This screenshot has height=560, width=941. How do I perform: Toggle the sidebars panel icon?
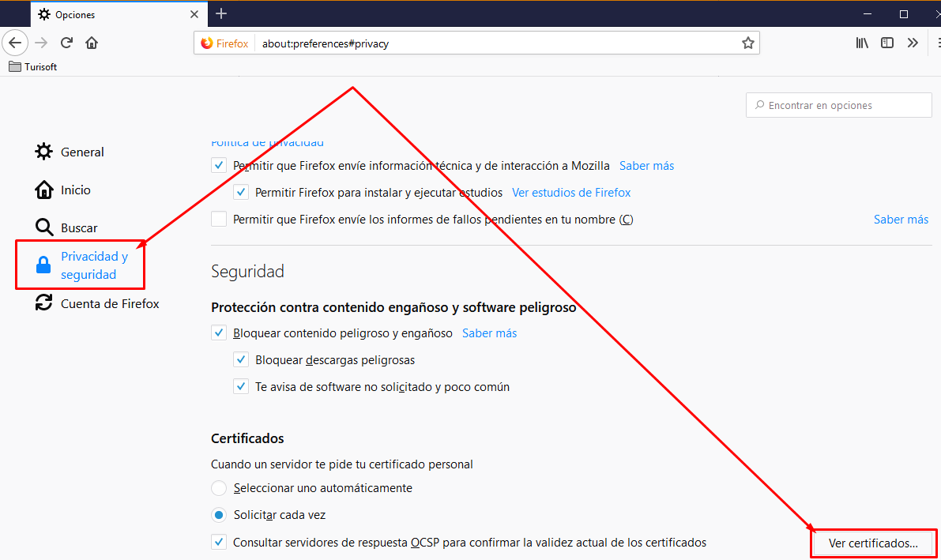pyautogui.click(x=887, y=43)
